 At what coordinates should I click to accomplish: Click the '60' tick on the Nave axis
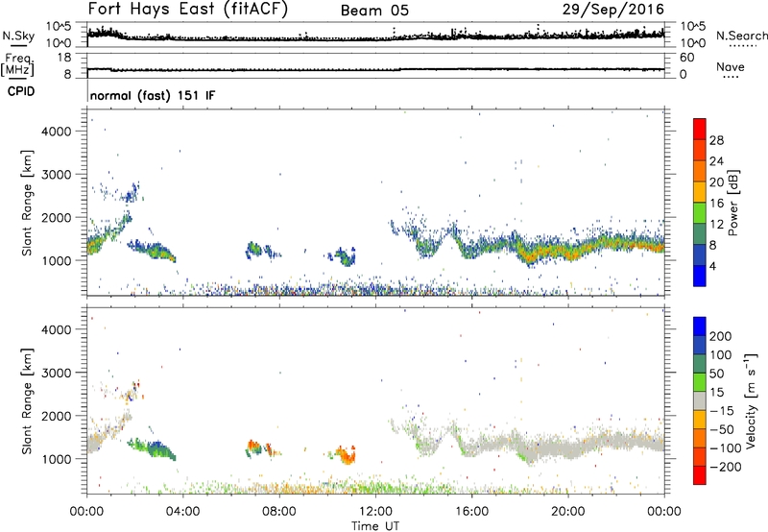pyautogui.click(x=687, y=58)
